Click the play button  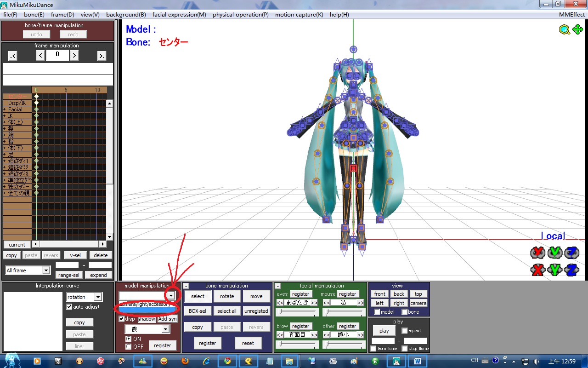coord(384,331)
